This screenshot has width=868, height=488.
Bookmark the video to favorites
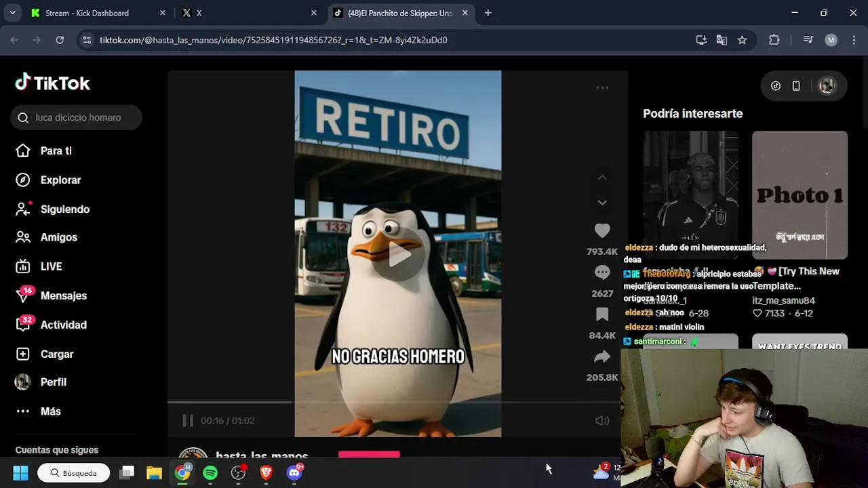602,314
